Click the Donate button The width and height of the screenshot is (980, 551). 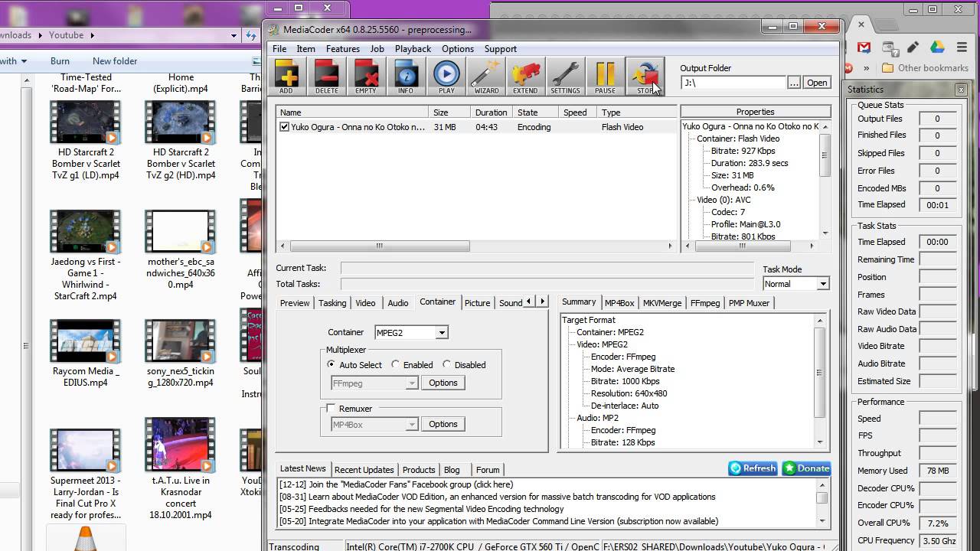pos(806,468)
